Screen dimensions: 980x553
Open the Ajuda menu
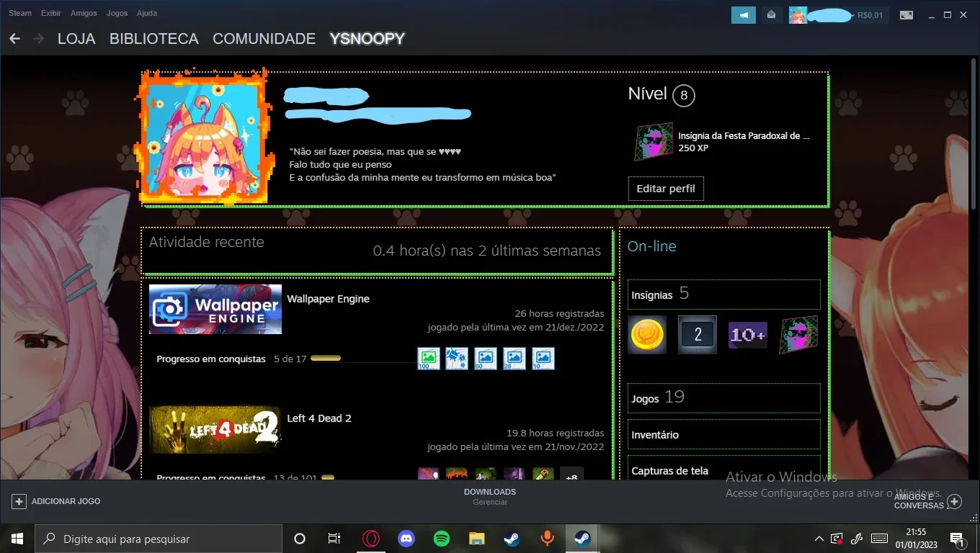(147, 13)
